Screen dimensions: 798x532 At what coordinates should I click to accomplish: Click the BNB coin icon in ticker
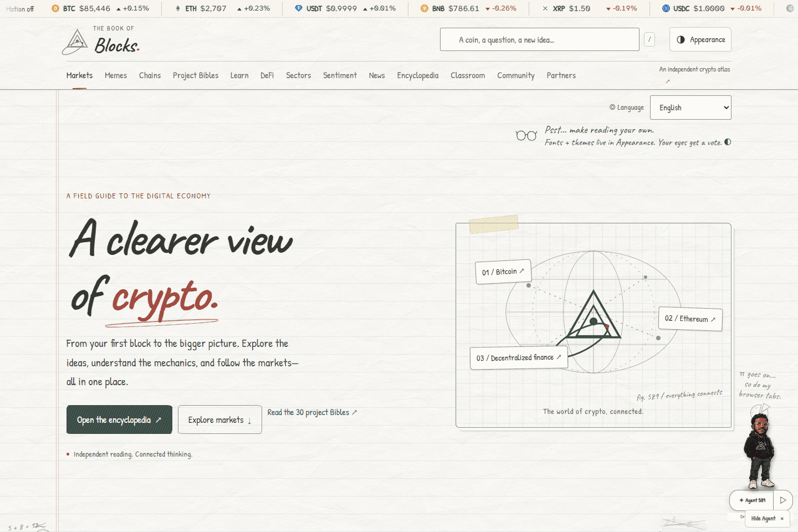[x=424, y=8]
